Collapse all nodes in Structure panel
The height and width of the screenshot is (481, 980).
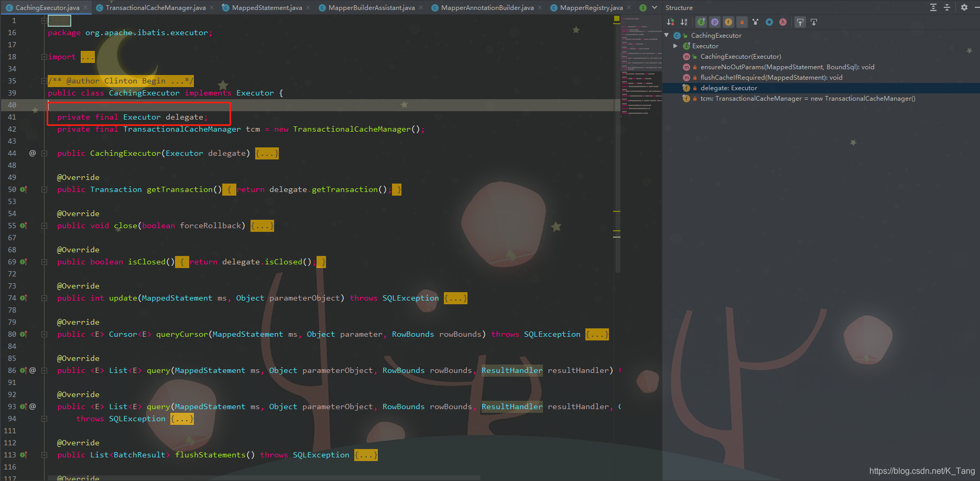pyautogui.click(x=947, y=7)
